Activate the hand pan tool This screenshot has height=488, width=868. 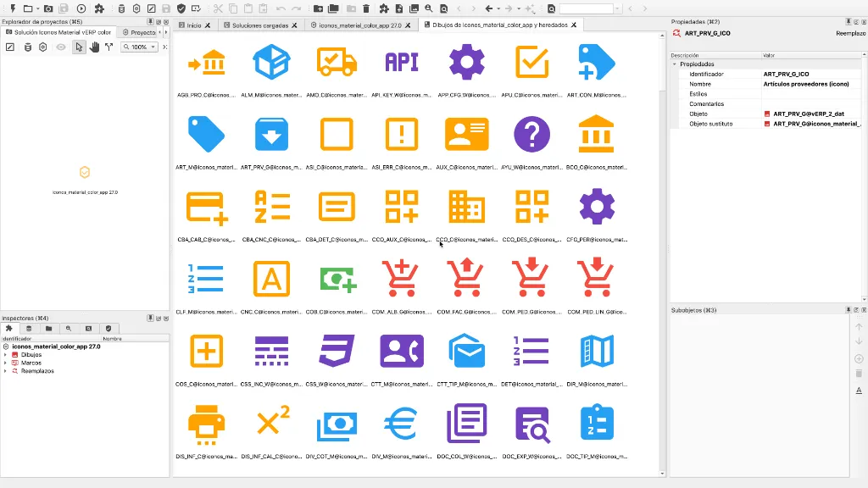(x=94, y=47)
